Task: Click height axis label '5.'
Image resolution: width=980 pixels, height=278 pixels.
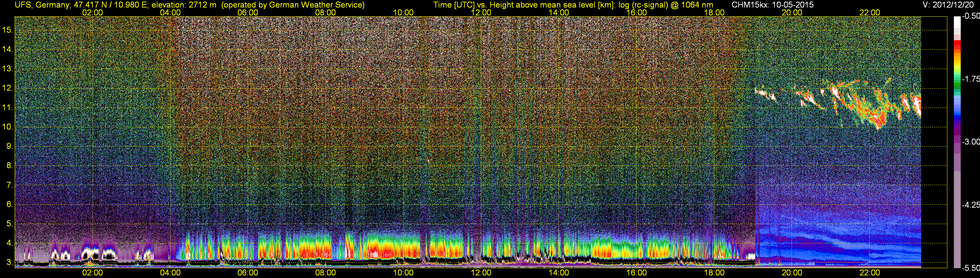Action: point(9,223)
